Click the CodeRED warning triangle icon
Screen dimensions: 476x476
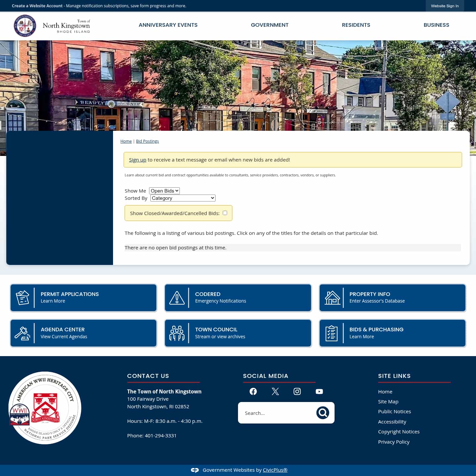coord(177,298)
